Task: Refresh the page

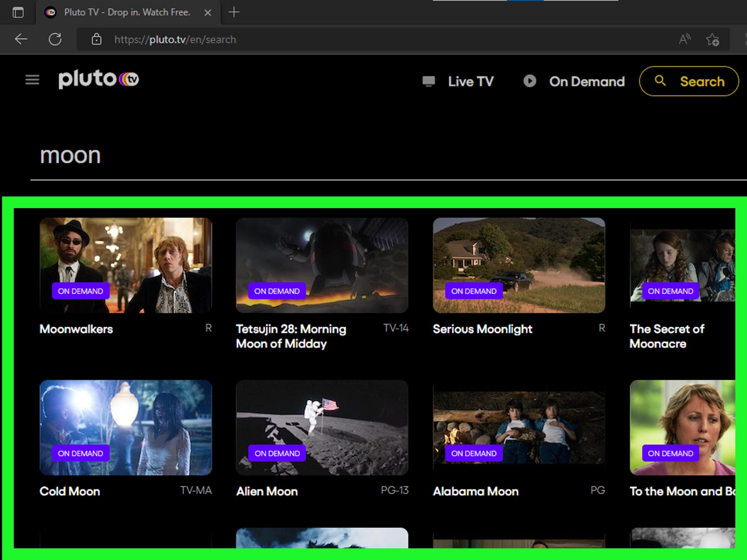Action: tap(55, 39)
